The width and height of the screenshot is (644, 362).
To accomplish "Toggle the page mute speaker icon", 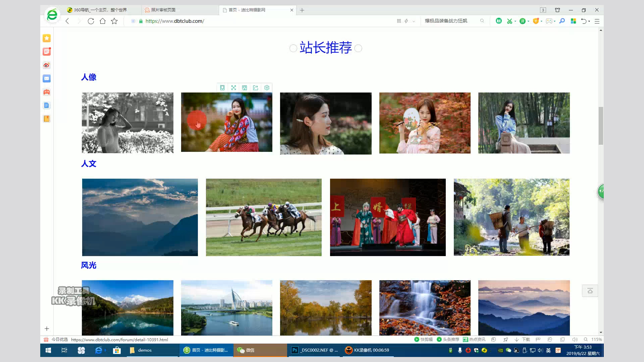I will click(575, 340).
